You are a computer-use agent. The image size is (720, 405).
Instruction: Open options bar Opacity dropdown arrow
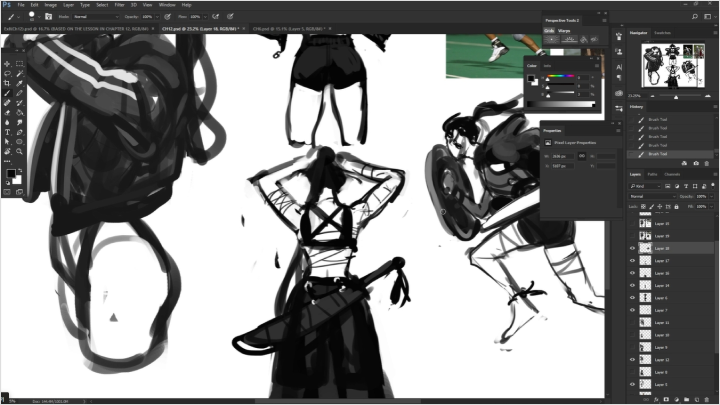tap(157, 17)
